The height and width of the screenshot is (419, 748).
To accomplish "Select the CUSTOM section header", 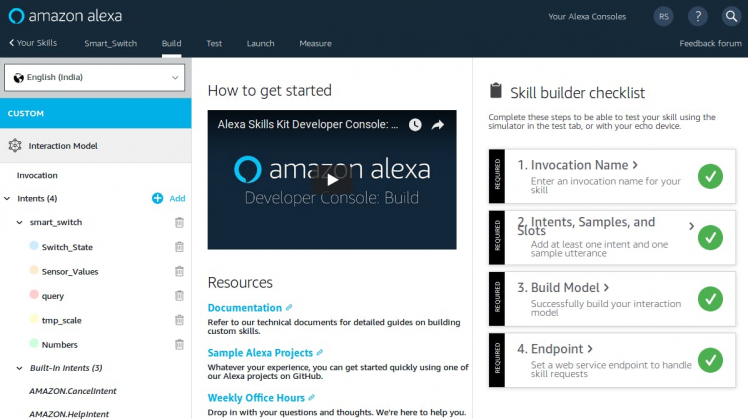I will pyautogui.click(x=95, y=113).
